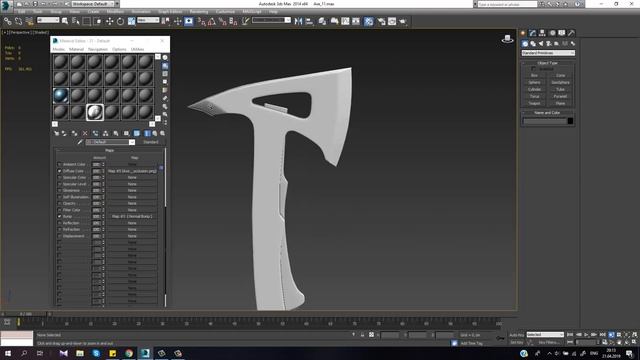Viewport: 640px width, 360px height.
Task: Open the Navigation menu in Material Editor
Action: click(98, 49)
